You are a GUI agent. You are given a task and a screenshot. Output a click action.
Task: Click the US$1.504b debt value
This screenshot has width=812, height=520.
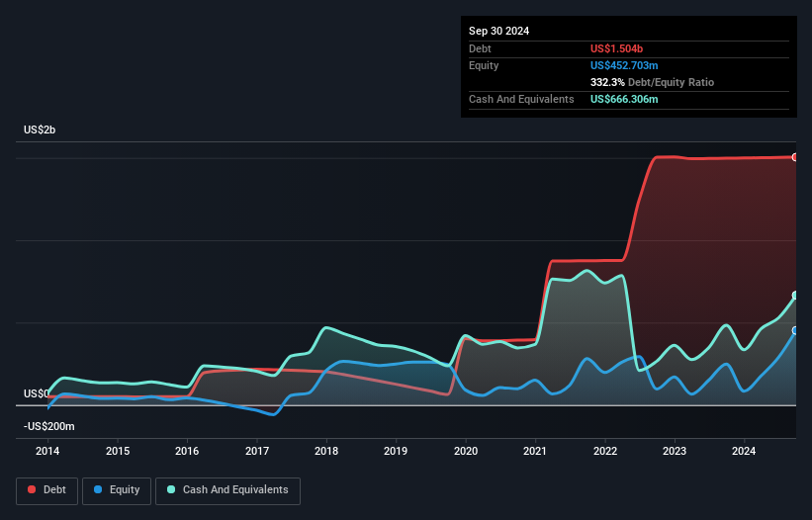click(x=616, y=48)
